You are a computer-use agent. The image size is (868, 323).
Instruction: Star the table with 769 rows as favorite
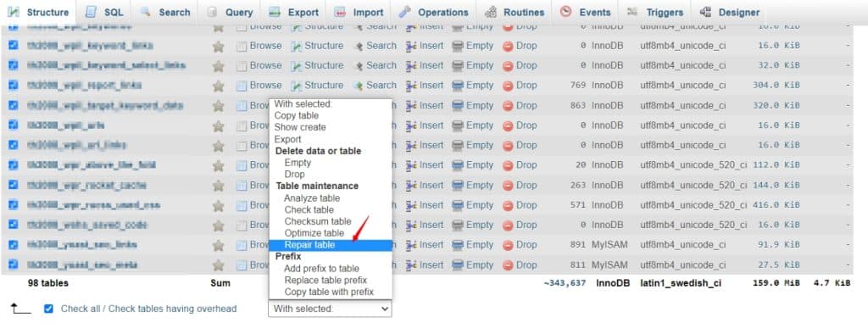[x=219, y=86]
